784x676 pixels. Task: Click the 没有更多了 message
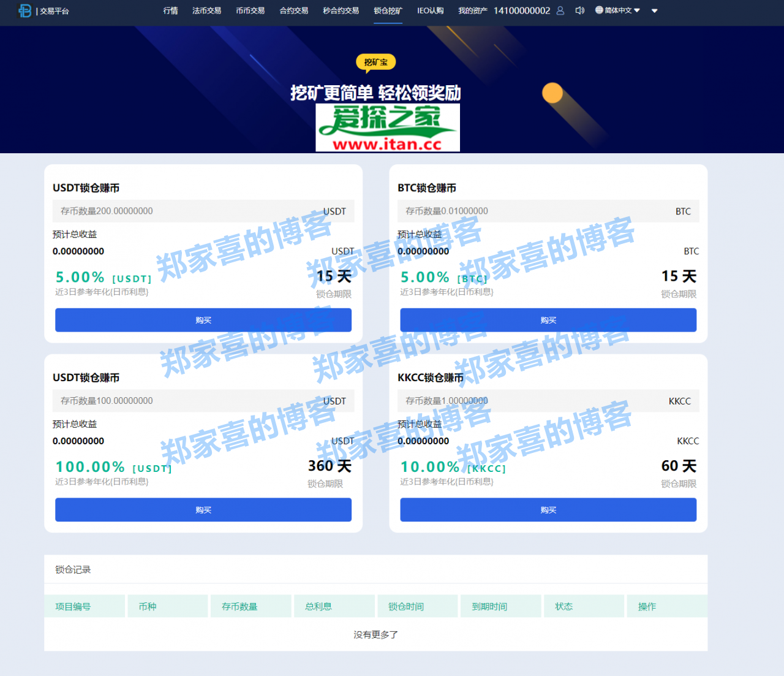[x=376, y=635]
